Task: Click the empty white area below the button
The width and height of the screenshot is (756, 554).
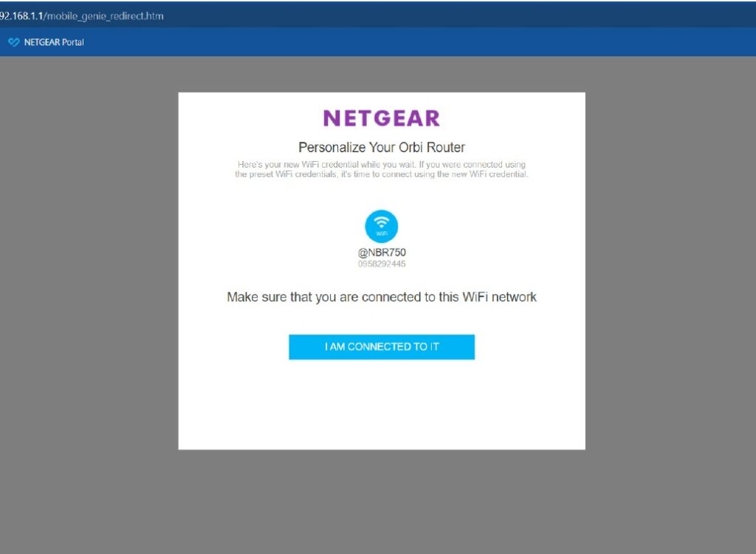Action: (x=382, y=404)
